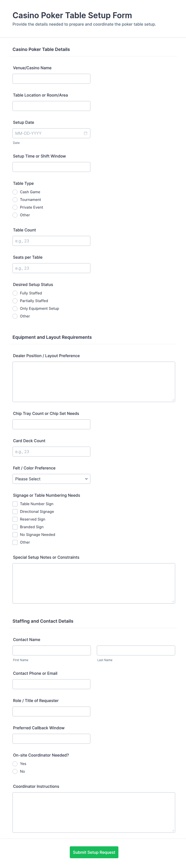This screenshot has width=186, height=868.
Task: Click the Special Setup Notes text area
Action: pos(94,583)
